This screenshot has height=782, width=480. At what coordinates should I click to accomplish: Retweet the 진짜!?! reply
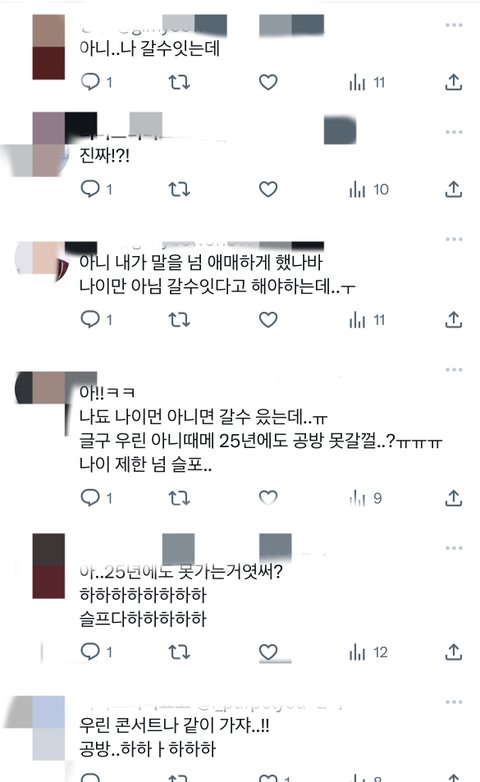(179, 190)
